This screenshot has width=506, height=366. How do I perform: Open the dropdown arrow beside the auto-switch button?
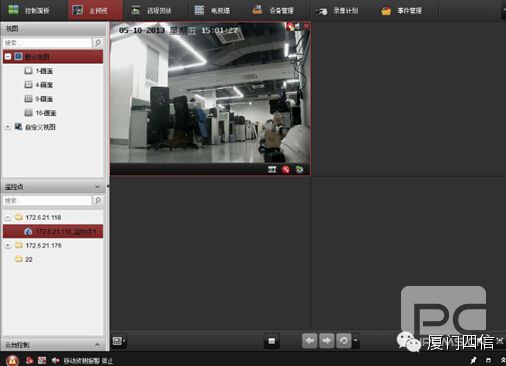355,341
